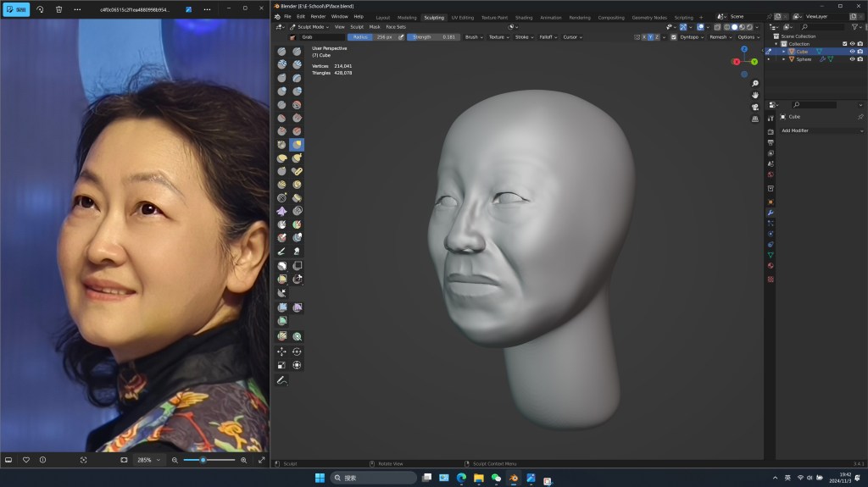Toggle camera view gizmo icon
Screen dimensions: 868x487
tap(755, 107)
